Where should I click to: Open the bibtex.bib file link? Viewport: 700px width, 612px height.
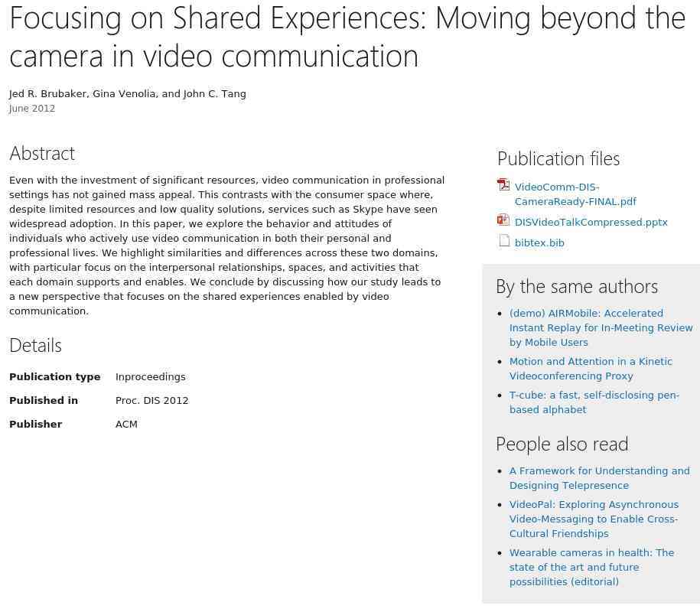point(539,243)
